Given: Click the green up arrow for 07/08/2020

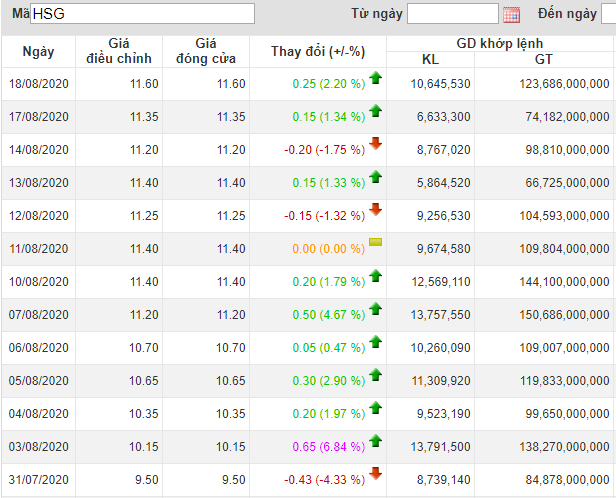Looking at the screenshot, I should (x=376, y=309).
